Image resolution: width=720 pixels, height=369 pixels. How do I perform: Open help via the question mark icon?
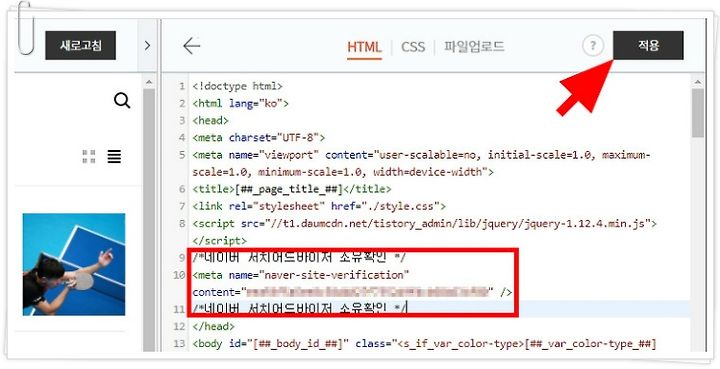click(593, 46)
